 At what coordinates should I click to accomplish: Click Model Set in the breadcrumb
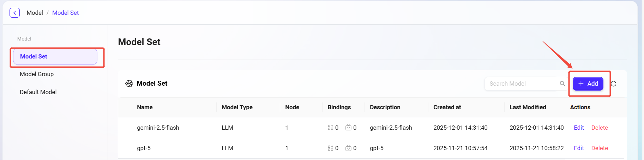[x=65, y=13]
